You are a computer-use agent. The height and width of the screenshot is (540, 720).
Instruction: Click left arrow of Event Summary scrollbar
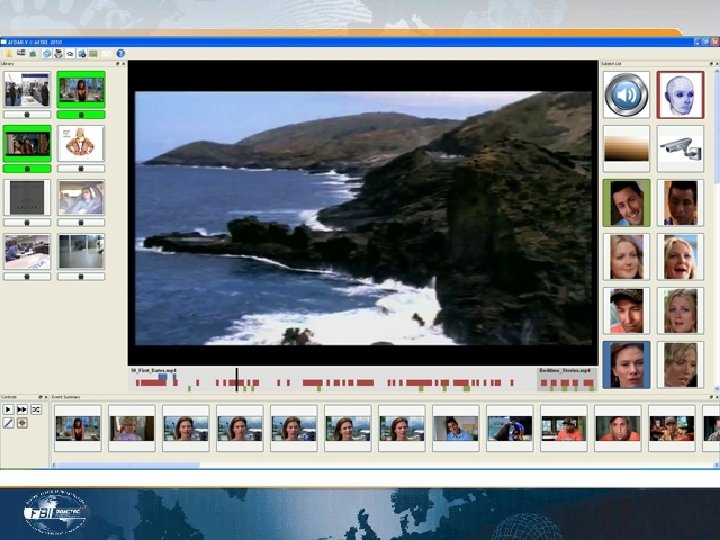click(x=53, y=465)
